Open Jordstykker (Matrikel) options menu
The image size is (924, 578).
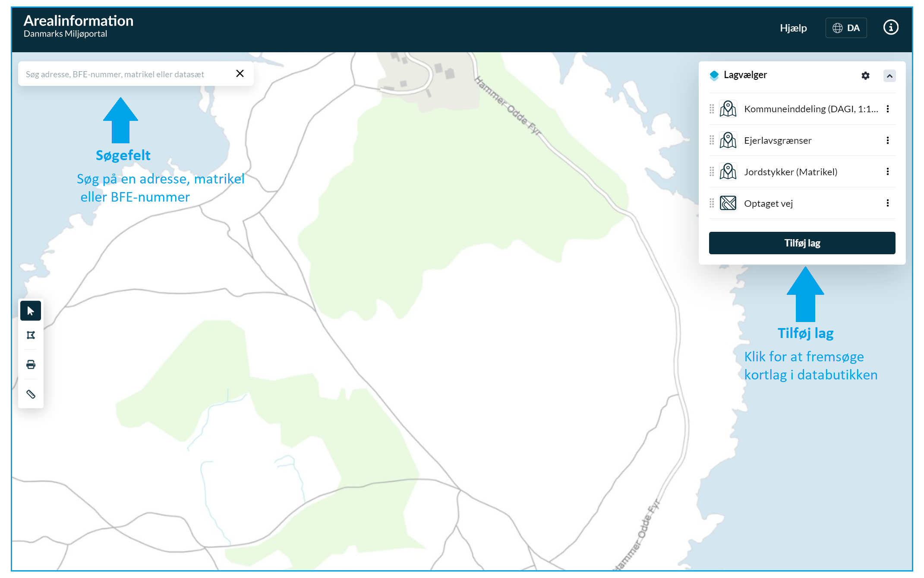(x=888, y=172)
